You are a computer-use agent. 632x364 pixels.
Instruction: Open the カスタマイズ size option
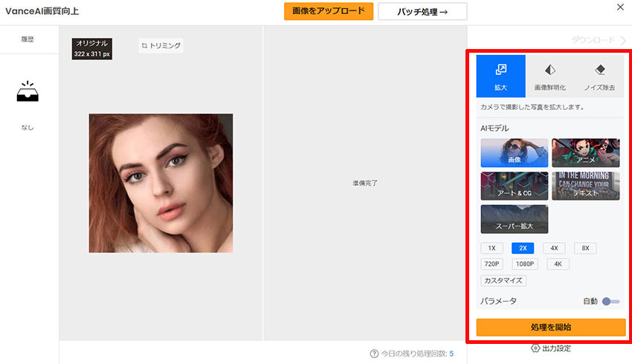(x=503, y=281)
